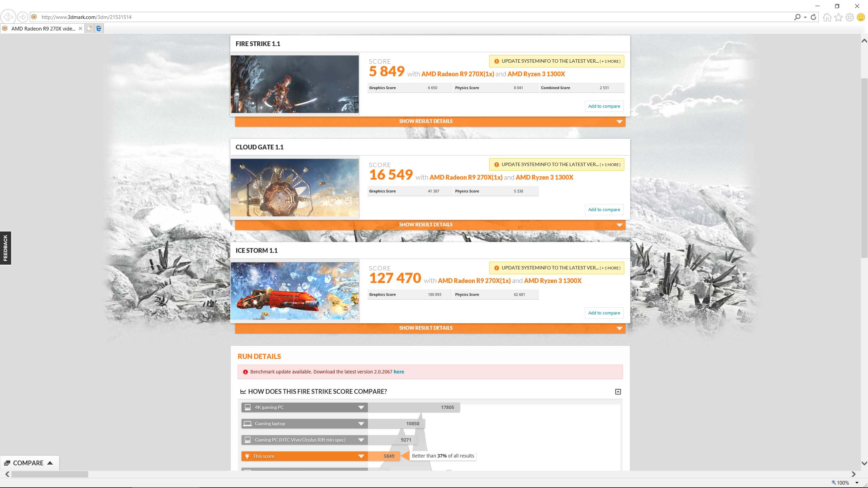
Task: Open Fire Strike SystemInfo warning notice
Action: click(556, 61)
